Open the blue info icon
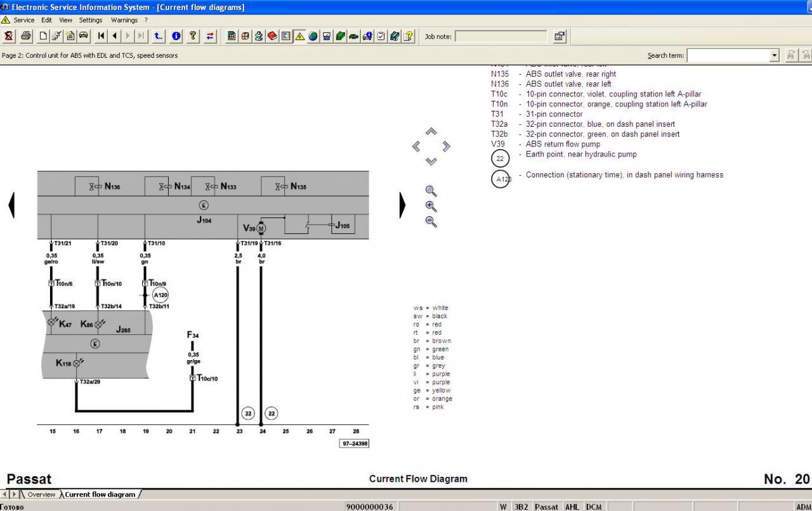The width and height of the screenshot is (812, 511). (176, 36)
